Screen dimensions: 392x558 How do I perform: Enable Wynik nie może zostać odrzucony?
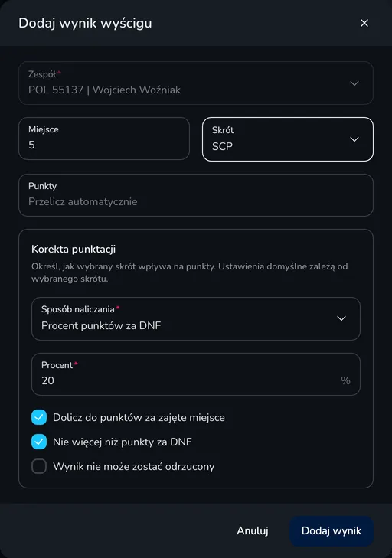point(39,466)
